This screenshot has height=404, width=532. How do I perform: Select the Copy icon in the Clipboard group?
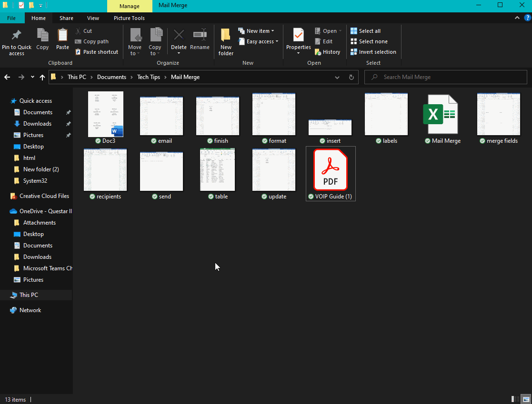tap(42, 40)
